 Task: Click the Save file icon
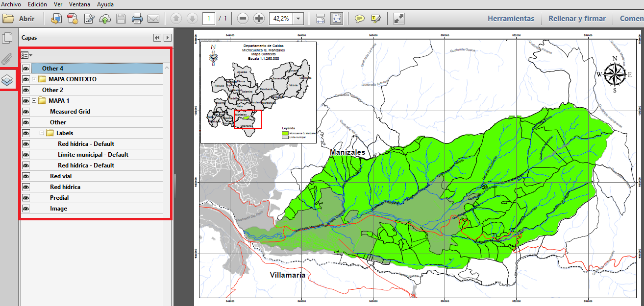(120, 18)
